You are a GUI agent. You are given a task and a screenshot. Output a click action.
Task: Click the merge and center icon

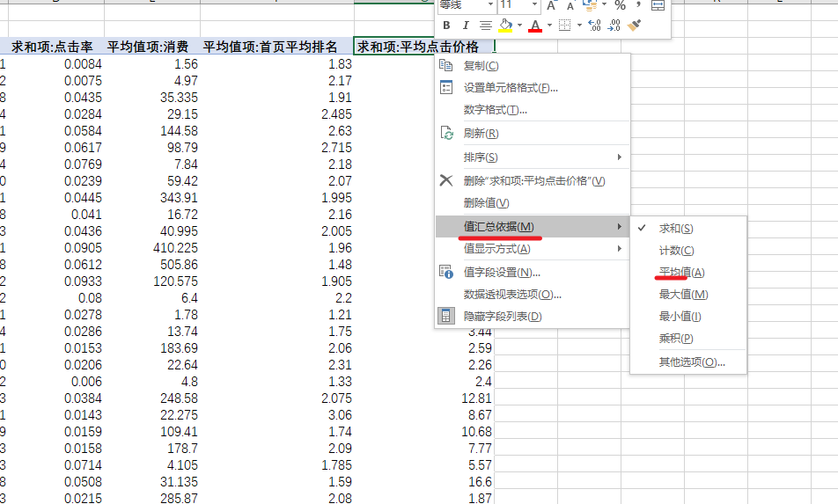pyautogui.click(x=658, y=5)
